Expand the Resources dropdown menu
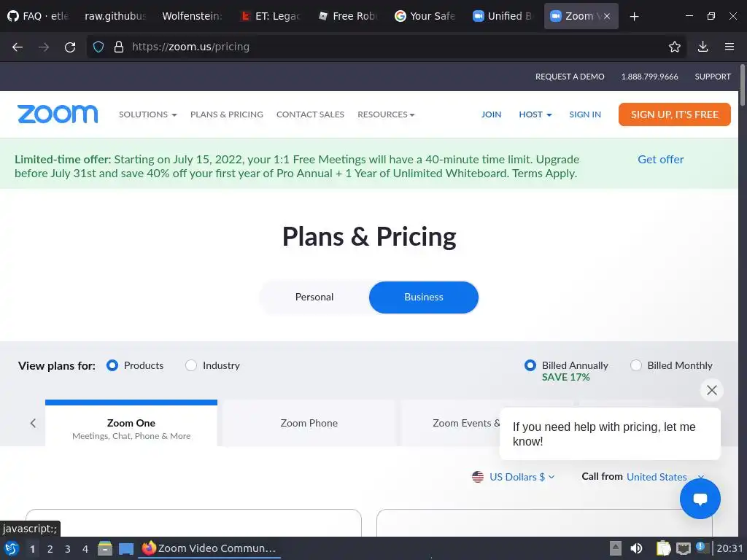Viewport: 747px width, 560px height. click(386, 114)
